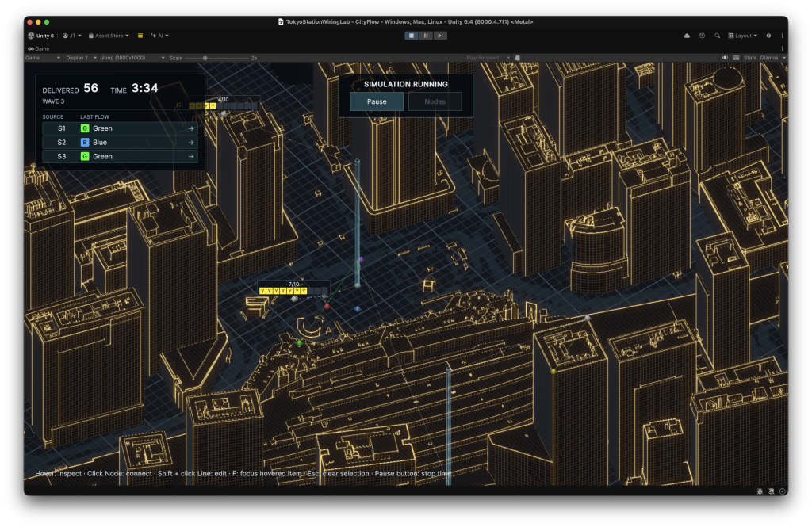
Task: Select the S3 Green source row
Action: (120, 156)
